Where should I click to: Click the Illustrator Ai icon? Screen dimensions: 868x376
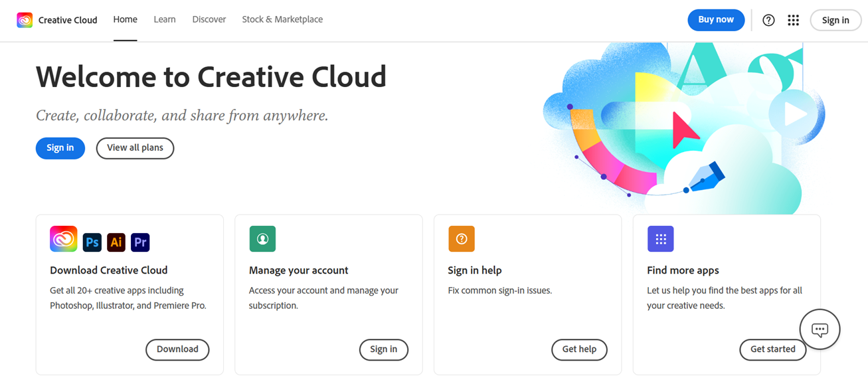(x=116, y=242)
